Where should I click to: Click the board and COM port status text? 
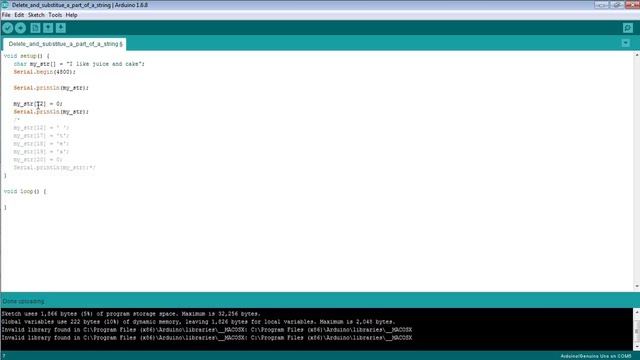pyautogui.click(x=596, y=356)
